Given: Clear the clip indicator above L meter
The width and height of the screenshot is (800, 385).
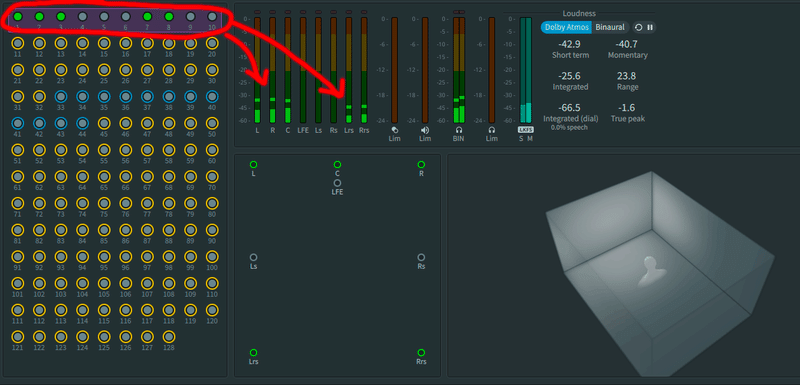Looking at the screenshot, I should coord(257,12).
